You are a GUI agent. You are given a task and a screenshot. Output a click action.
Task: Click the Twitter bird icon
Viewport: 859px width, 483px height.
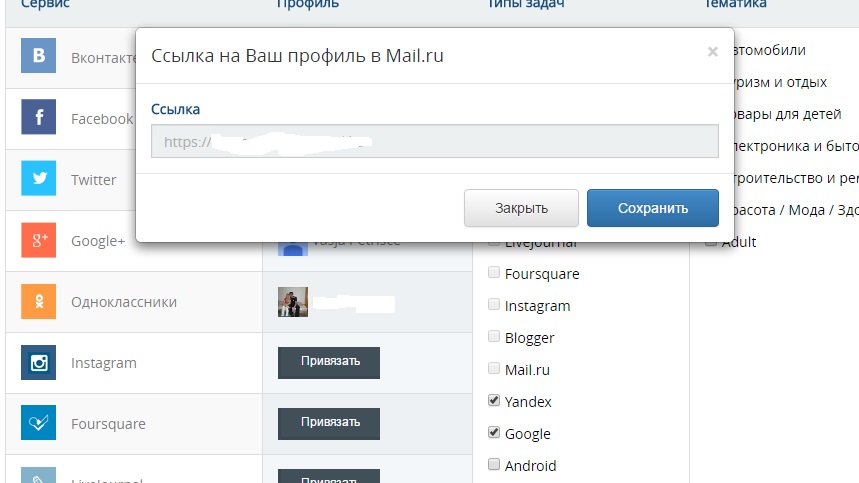pyautogui.click(x=38, y=178)
